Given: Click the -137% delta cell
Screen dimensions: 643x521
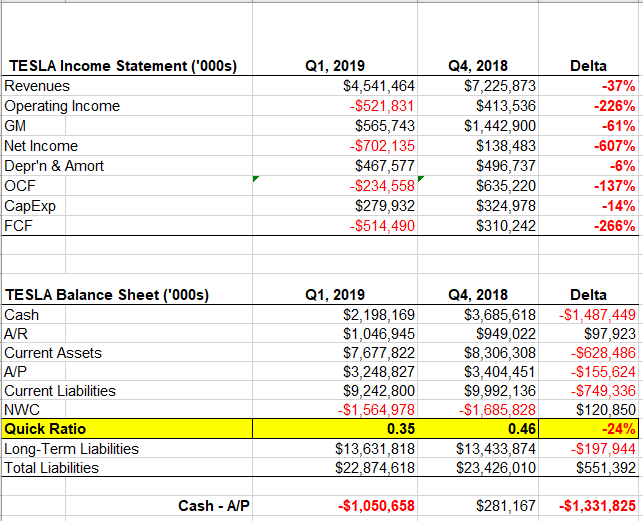Looking at the screenshot, I should coord(615,186).
